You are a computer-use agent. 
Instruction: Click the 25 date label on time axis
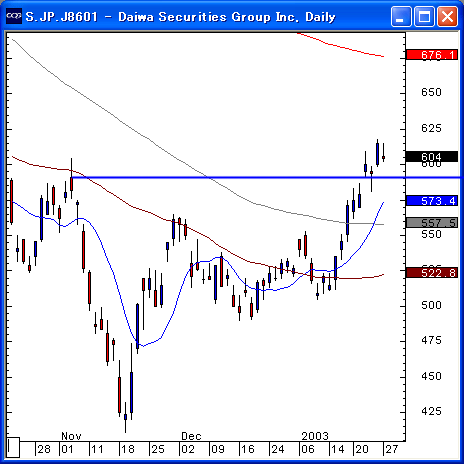[x=158, y=449]
